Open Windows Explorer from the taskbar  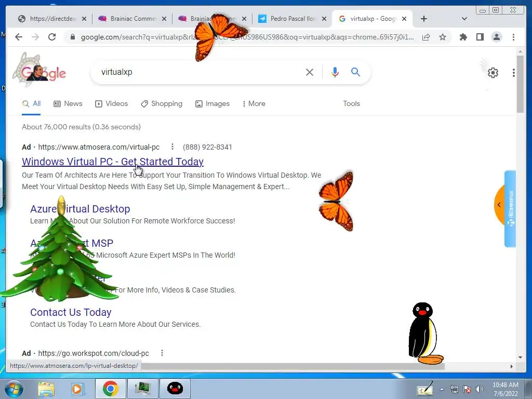tap(46, 389)
